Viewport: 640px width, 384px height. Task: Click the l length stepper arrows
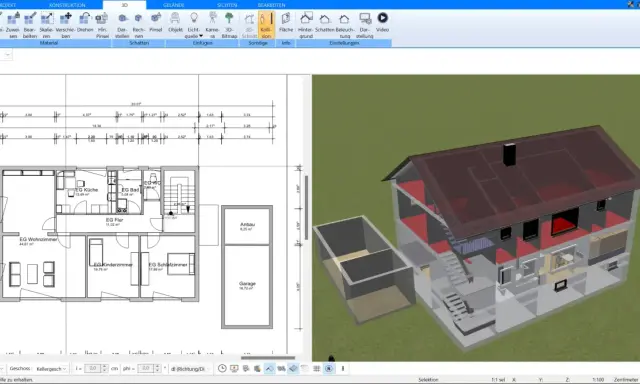coord(105,368)
